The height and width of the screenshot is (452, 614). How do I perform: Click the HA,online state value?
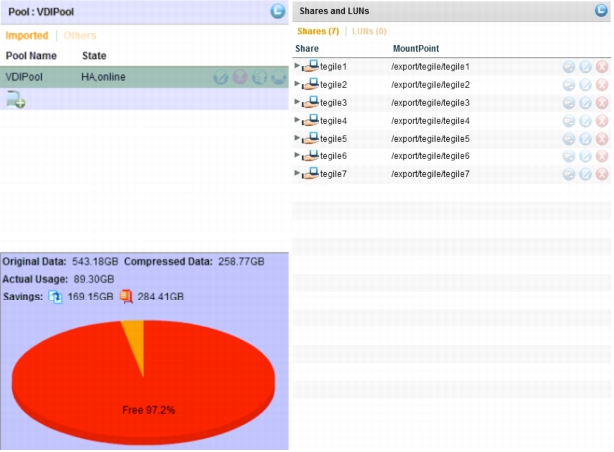point(103,77)
